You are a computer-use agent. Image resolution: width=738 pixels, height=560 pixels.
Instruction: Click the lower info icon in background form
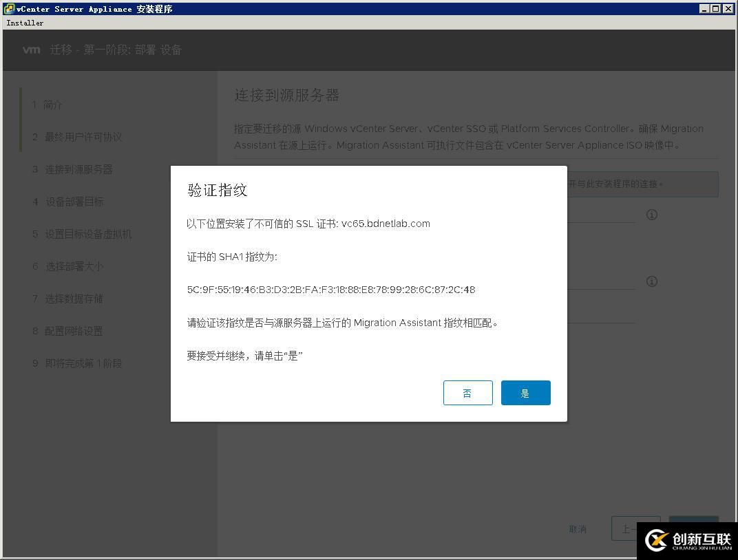(x=652, y=281)
